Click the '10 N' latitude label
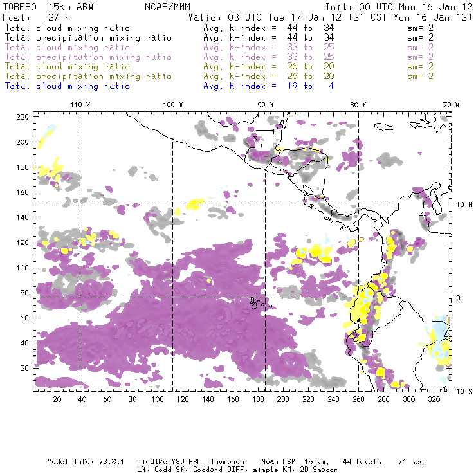 464,205
